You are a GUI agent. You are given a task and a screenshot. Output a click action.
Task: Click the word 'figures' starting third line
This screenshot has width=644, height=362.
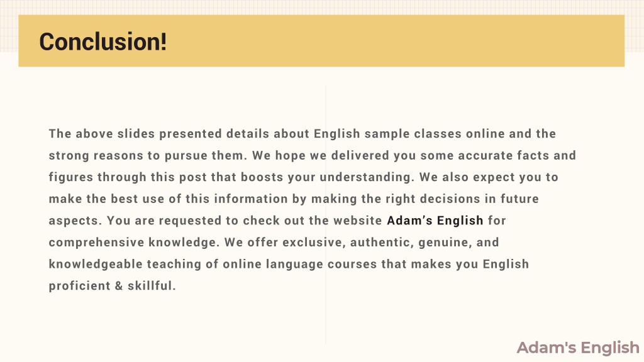pyautogui.click(x=71, y=177)
